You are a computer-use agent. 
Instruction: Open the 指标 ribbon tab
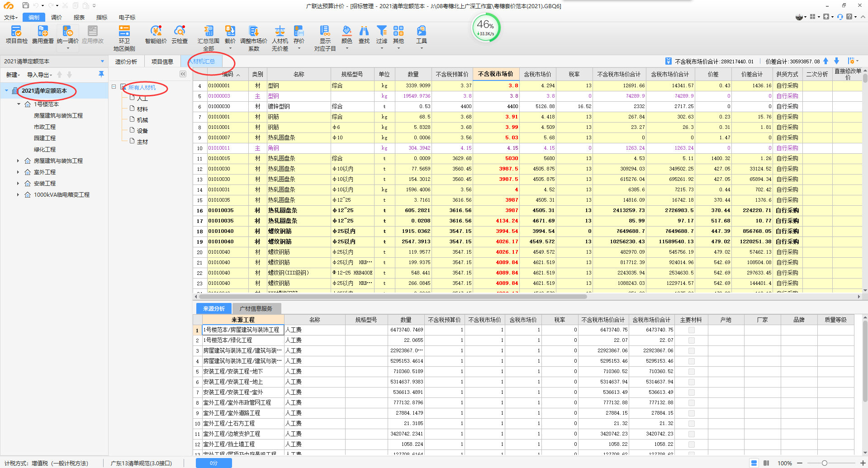point(102,18)
